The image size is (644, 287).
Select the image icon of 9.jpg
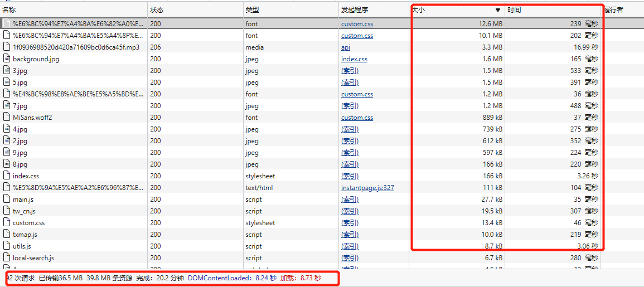[7, 153]
